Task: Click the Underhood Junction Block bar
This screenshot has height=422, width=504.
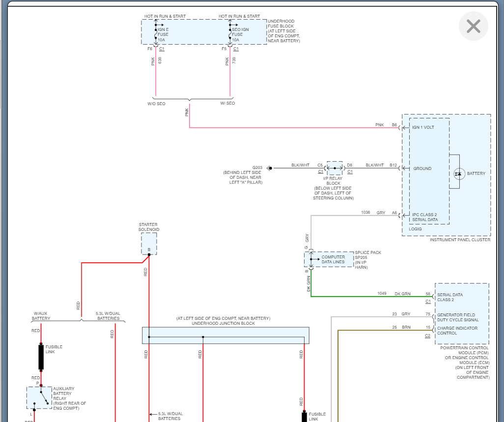Action: 225,336
